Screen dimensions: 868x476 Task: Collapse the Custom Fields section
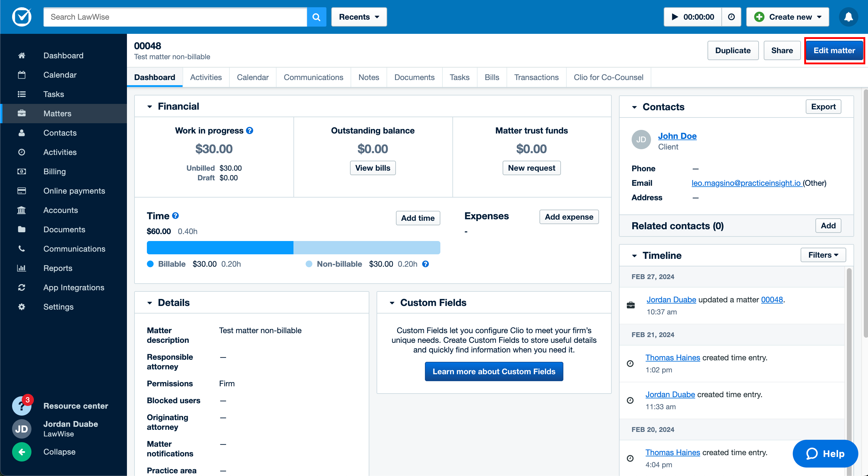[392, 303]
